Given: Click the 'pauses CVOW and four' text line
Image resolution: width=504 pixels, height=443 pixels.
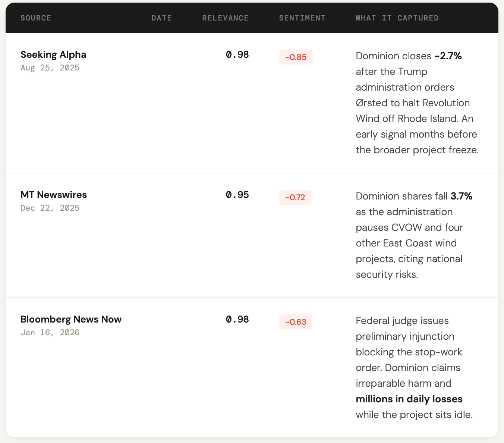Looking at the screenshot, I should tap(409, 227).
